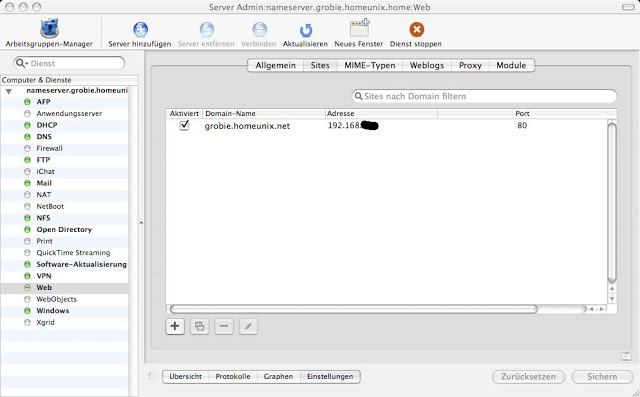This screenshot has height=397, width=640.
Task: Switch to Proxy tab
Action: click(x=470, y=65)
